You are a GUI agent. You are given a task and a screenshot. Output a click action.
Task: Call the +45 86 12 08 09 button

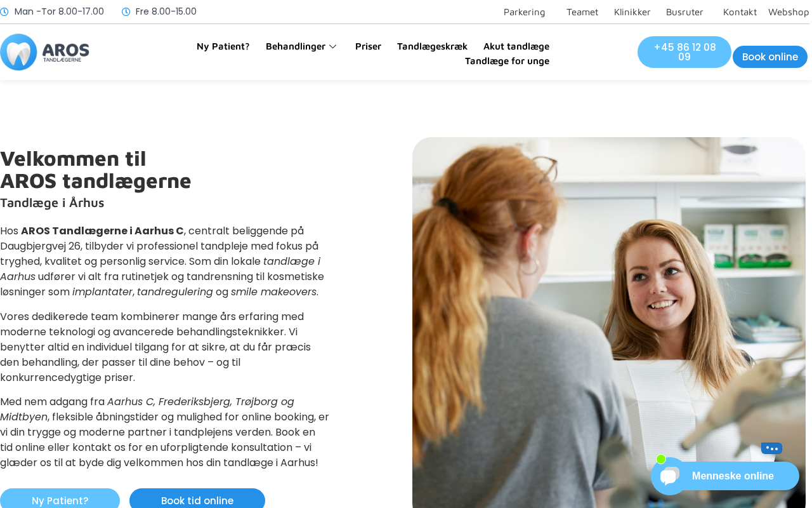pos(684,52)
